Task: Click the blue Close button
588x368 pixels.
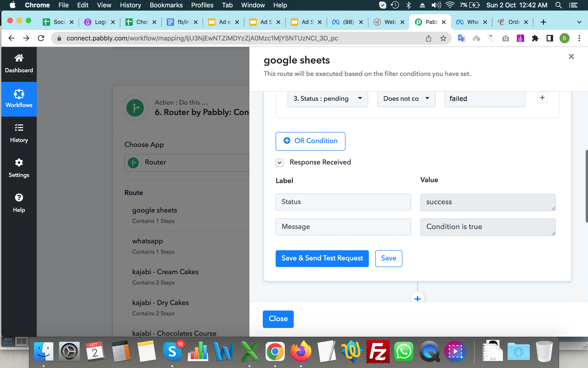Action: pos(278,319)
